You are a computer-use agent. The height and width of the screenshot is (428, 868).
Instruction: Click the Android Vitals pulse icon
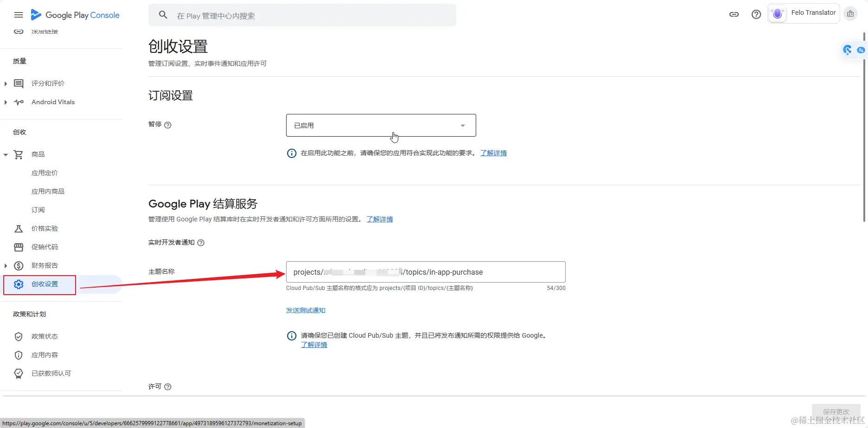tap(19, 102)
